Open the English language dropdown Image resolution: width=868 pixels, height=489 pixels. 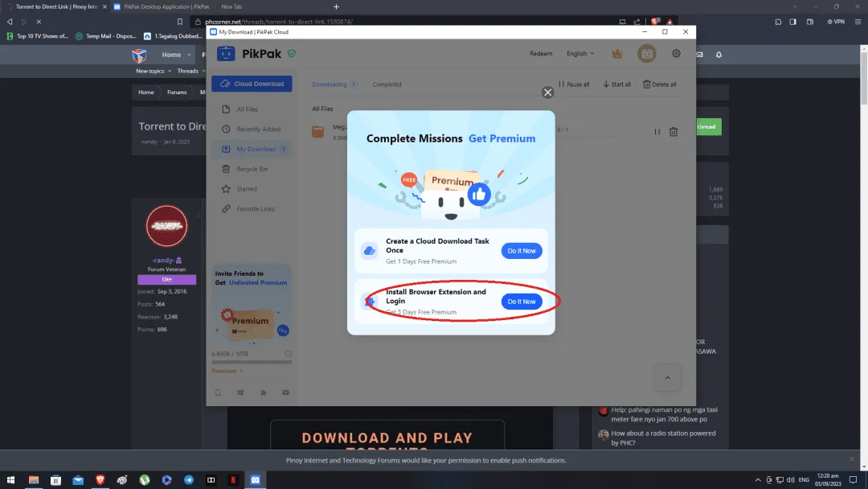point(580,54)
